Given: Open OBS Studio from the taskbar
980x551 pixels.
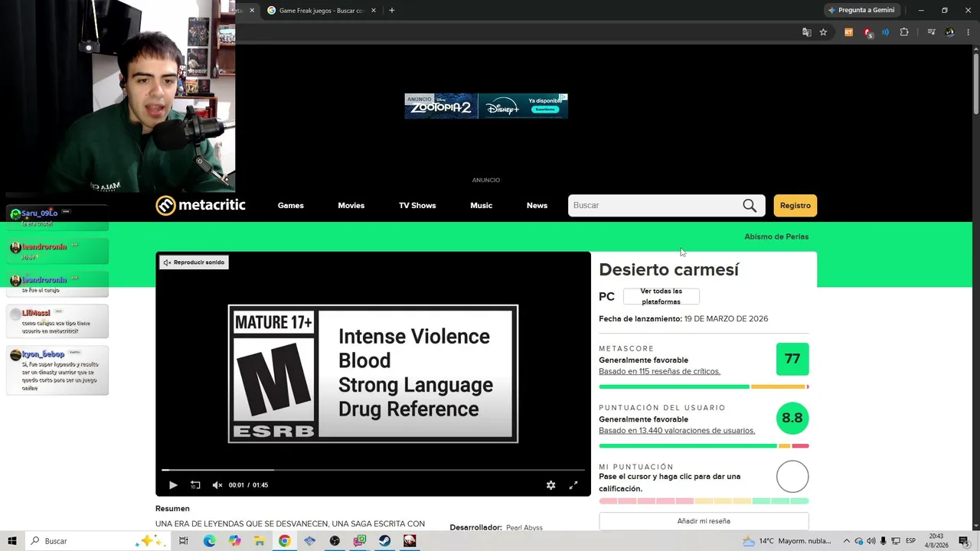Looking at the screenshot, I should (335, 541).
